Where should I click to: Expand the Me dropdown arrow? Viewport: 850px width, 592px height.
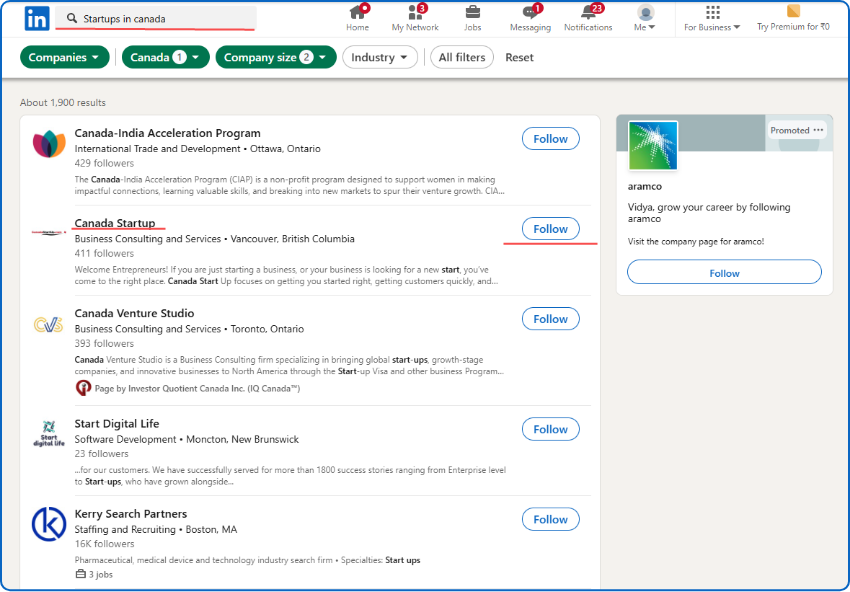pos(652,27)
